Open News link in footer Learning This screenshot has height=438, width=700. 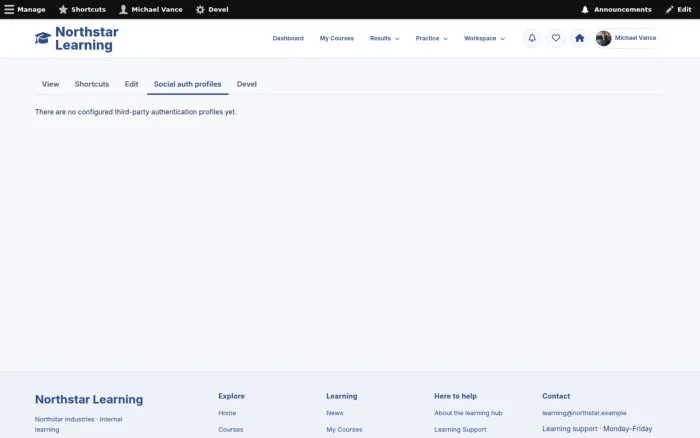(334, 413)
